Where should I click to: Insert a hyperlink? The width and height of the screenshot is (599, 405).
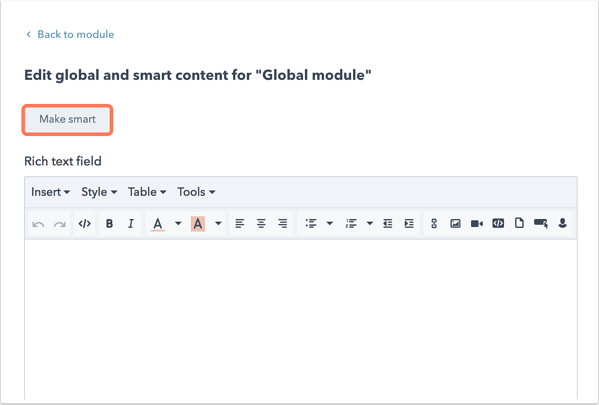[x=434, y=224]
